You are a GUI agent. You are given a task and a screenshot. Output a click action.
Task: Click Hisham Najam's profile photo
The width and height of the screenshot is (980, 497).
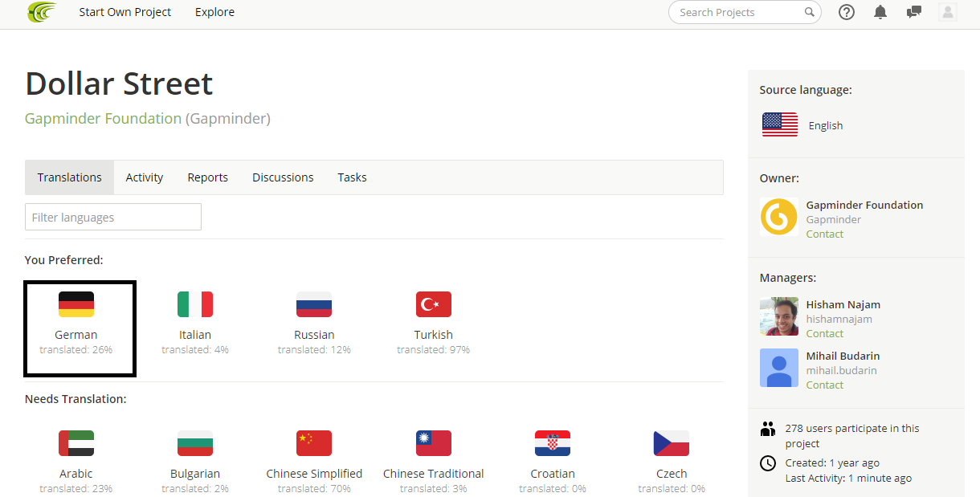tap(779, 316)
